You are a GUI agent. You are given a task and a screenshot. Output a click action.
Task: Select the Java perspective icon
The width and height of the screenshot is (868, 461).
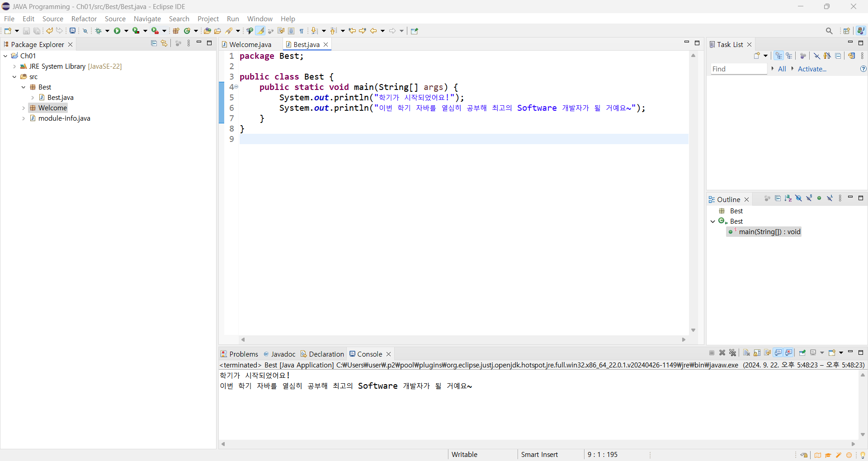point(861,31)
